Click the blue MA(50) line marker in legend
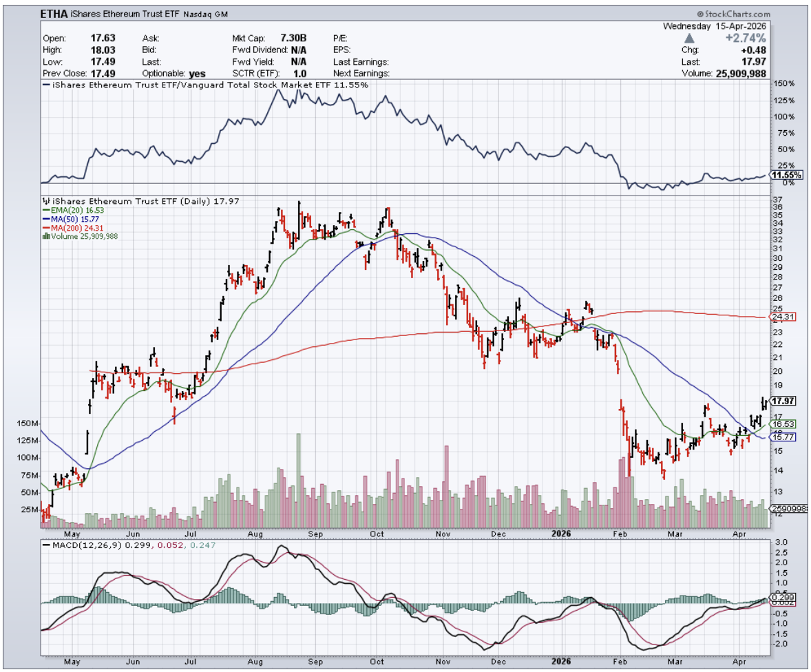The height and width of the screenshot is (672, 811). [45, 219]
